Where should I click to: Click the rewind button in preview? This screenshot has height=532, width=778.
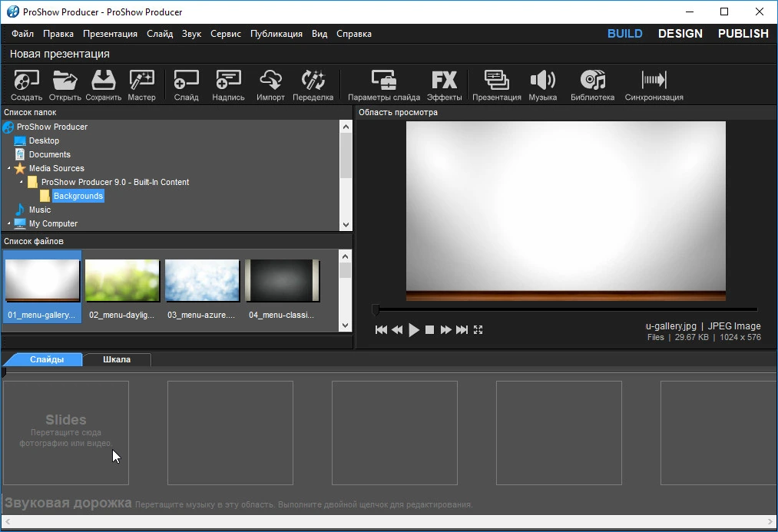[397, 329]
